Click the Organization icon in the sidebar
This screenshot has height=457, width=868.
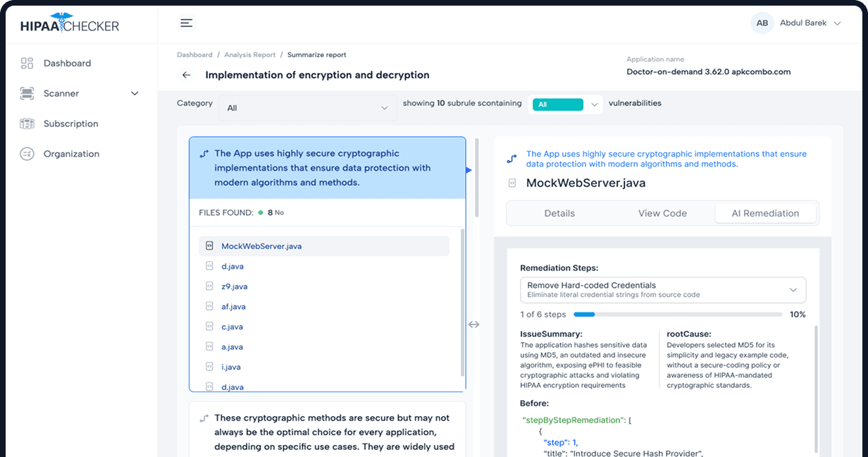pos(27,153)
